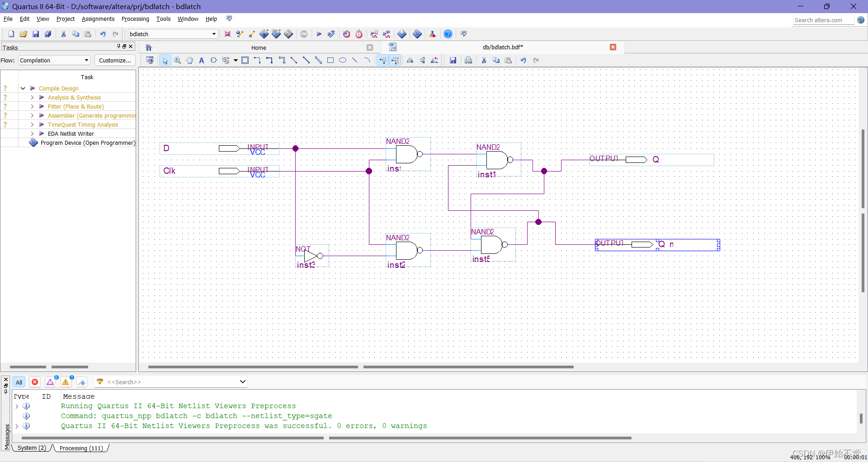Open the Programmer icon in toolbar

[417, 34]
